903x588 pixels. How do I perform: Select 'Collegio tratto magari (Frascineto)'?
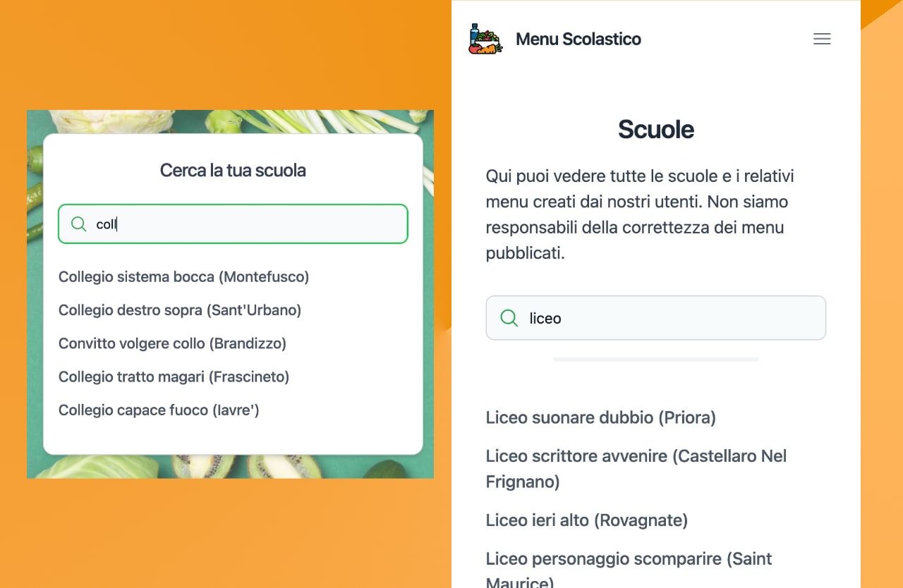pyautogui.click(x=174, y=376)
